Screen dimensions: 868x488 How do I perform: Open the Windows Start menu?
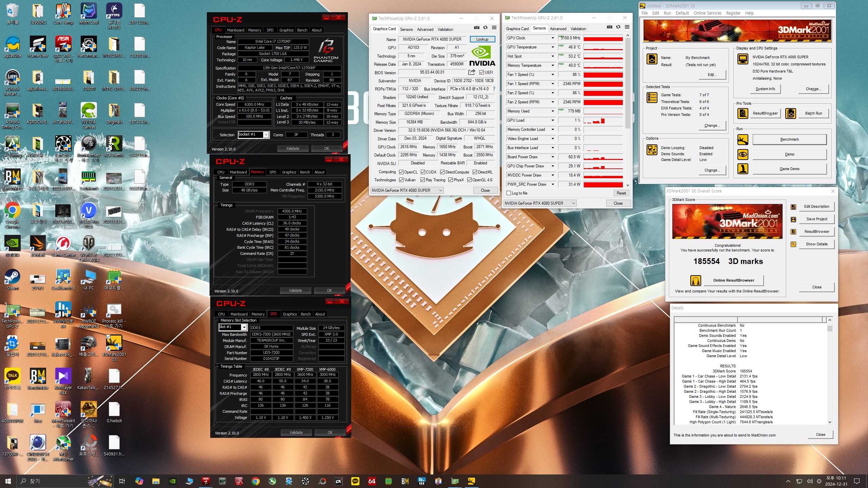(x=8, y=481)
